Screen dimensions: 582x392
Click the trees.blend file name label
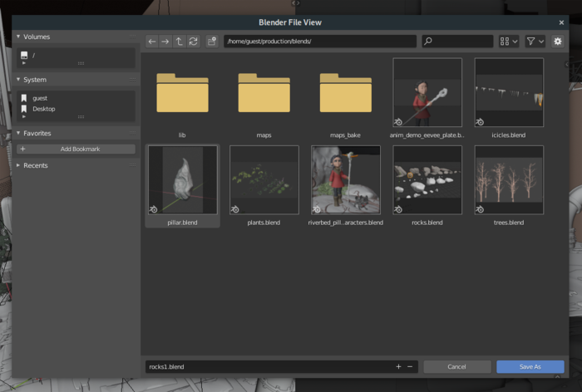(x=509, y=223)
